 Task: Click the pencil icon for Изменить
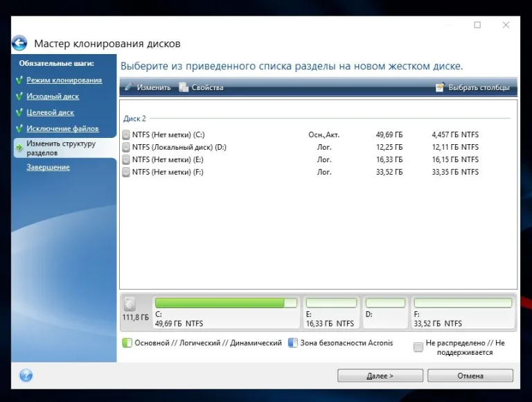coord(129,87)
